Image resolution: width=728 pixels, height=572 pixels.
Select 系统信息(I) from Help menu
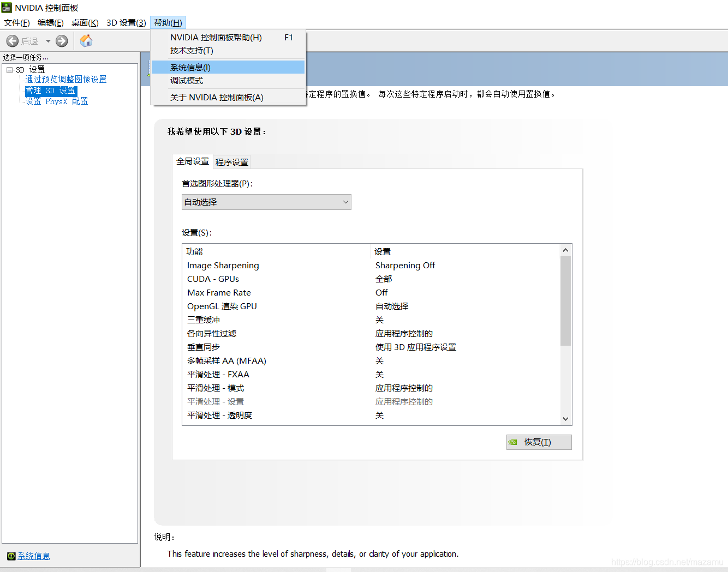point(228,67)
